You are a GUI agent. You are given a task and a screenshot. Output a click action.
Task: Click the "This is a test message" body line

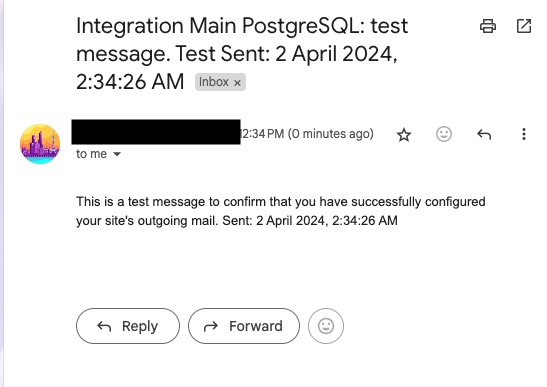[x=281, y=202]
